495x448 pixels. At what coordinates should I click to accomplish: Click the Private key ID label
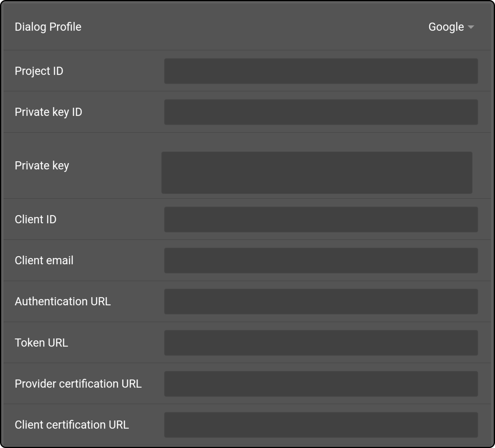tap(48, 112)
